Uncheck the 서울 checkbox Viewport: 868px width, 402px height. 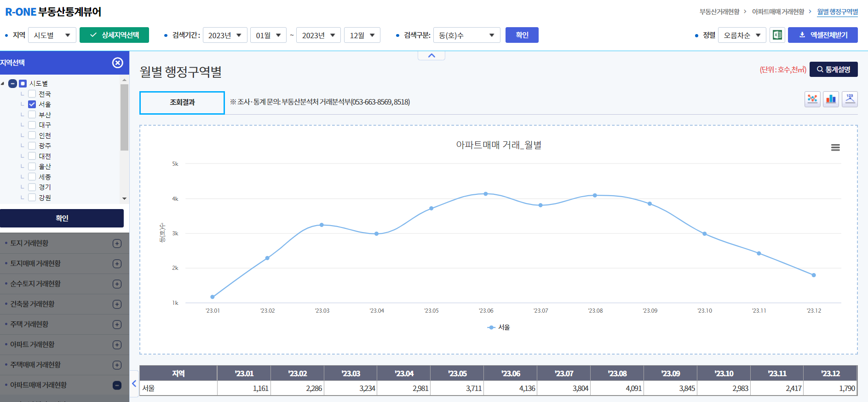pos(32,105)
